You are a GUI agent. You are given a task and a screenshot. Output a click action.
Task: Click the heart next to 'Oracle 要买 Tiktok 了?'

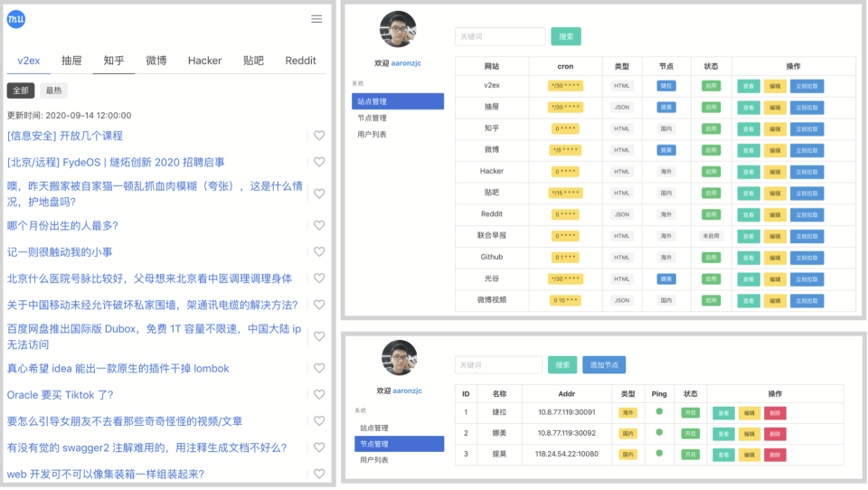319,395
